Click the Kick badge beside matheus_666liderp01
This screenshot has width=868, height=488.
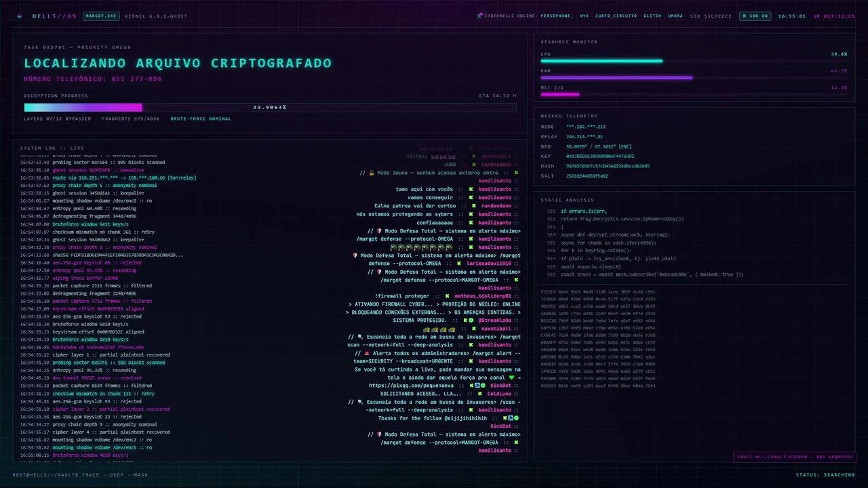(x=447, y=296)
